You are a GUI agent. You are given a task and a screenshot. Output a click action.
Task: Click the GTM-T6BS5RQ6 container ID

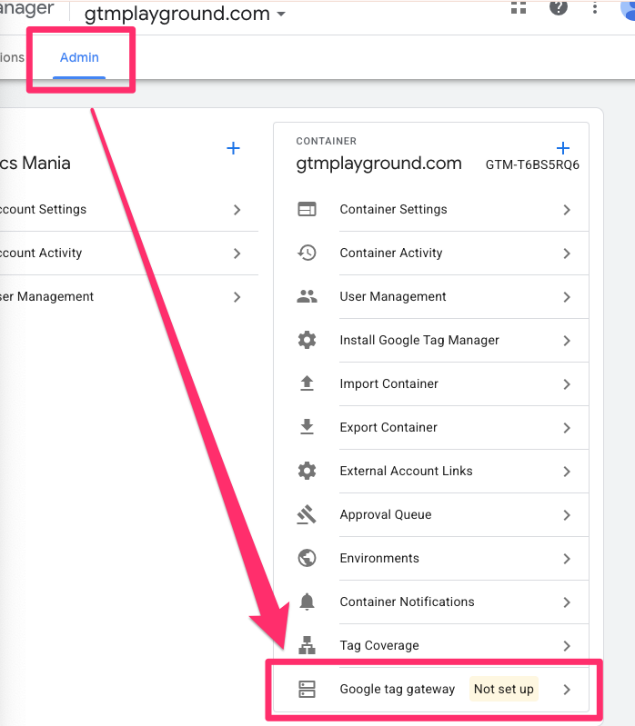click(532, 165)
